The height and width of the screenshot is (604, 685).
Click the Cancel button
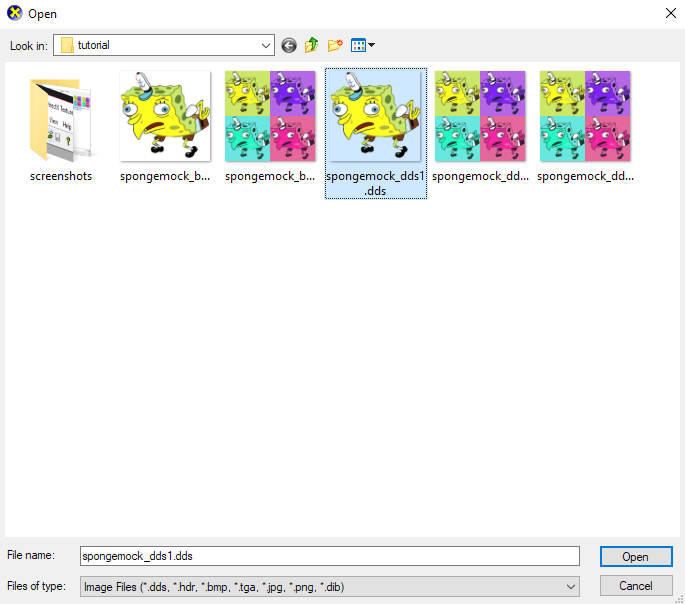(636, 586)
